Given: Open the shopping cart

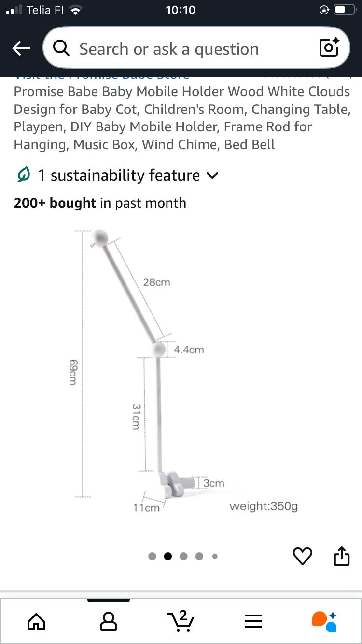Looking at the screenshot, I should 181,621.
